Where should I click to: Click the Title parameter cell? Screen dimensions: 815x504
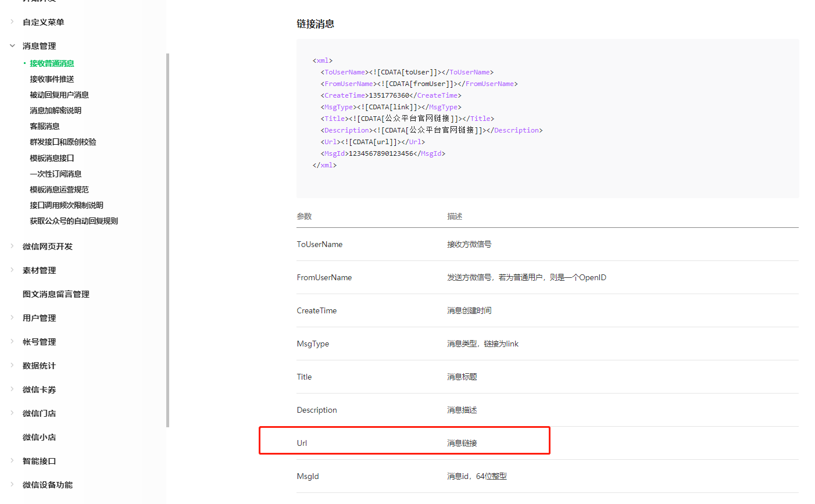click(x=304, y=377)
